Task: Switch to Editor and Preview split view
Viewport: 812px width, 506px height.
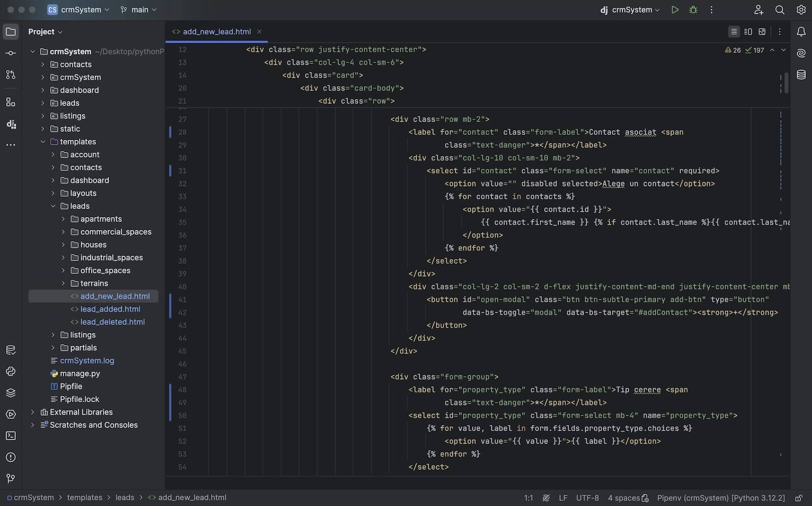Action: coord(748,32)
